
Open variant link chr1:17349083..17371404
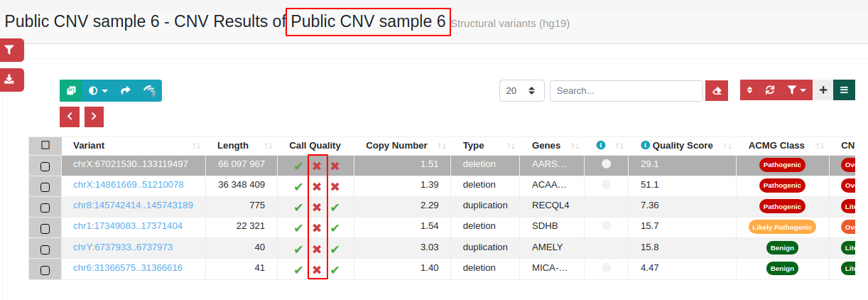pyautogui.click(x=128, y=226)
